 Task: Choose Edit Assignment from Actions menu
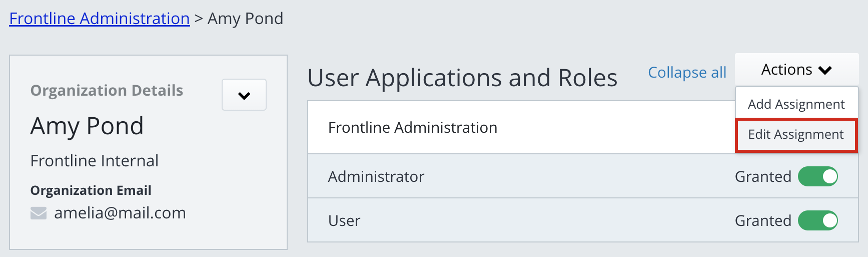point(796,135)
